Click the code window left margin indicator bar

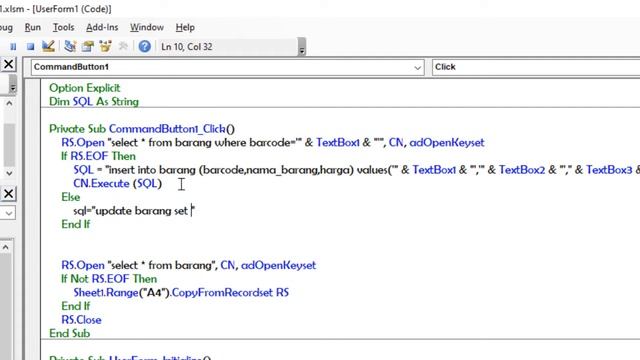[x=33, y=220]
